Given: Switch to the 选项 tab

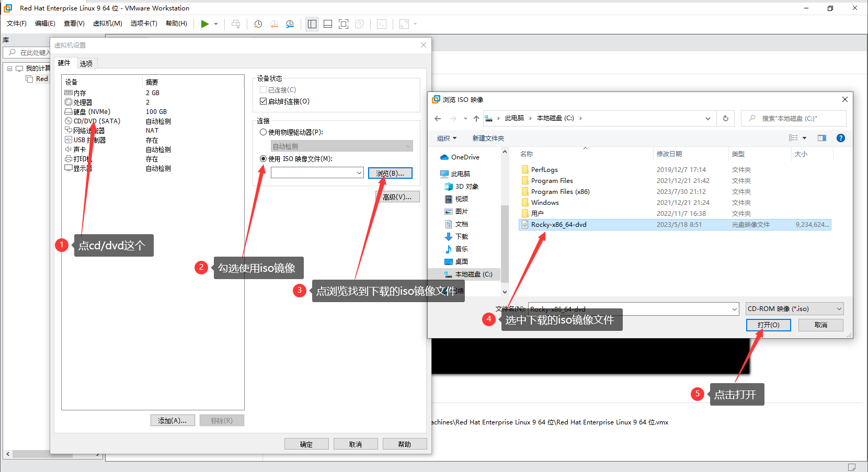Looking at the screenshot, I should point(86,64).
